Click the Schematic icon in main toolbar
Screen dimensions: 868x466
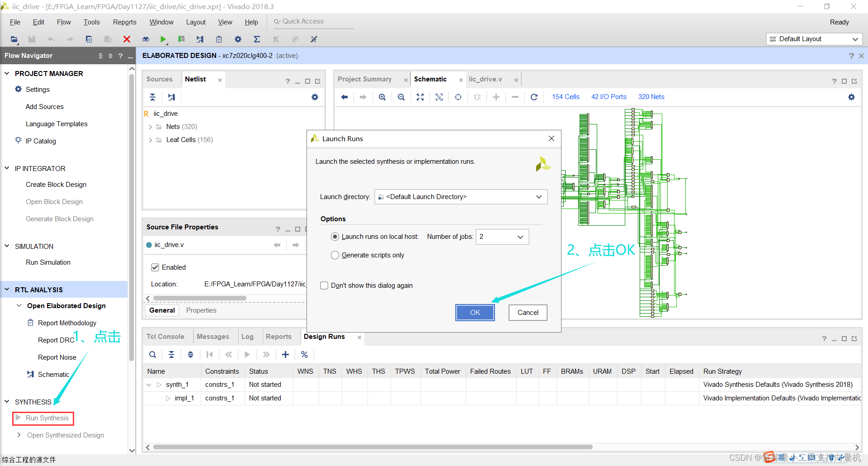[200, 39]
